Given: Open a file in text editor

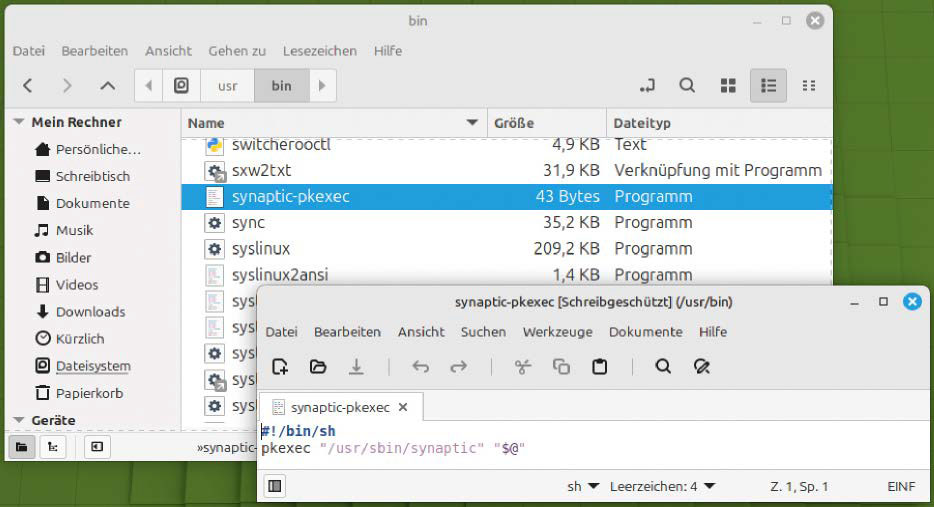Looking at the screenshot, I should click(x=318, y=366).
